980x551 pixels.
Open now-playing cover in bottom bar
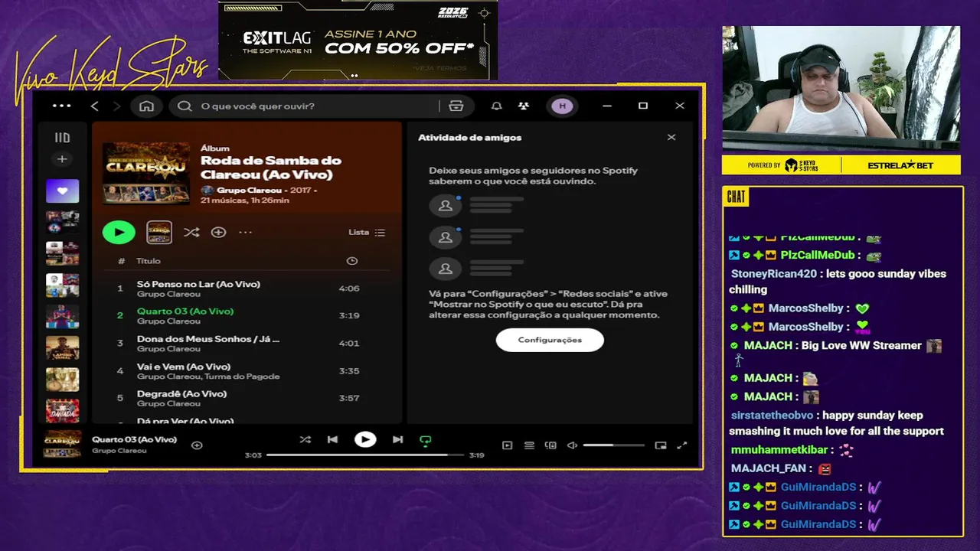pos(63,445)
